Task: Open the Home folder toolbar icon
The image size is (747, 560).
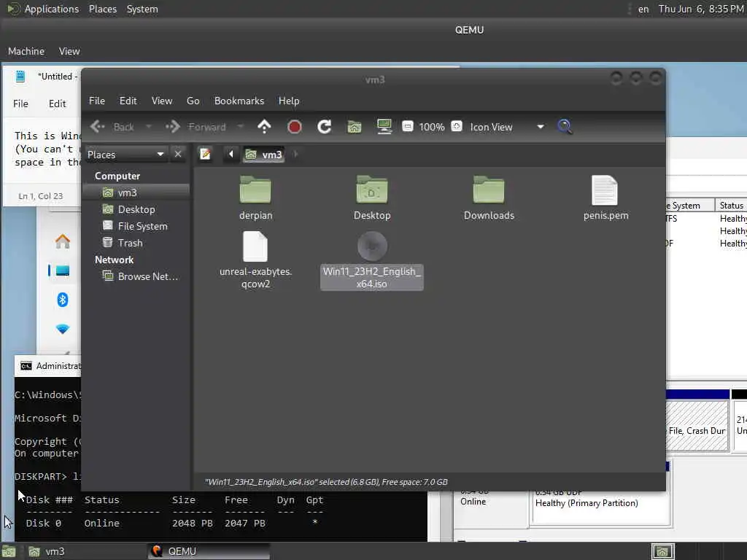Action: 355,127
